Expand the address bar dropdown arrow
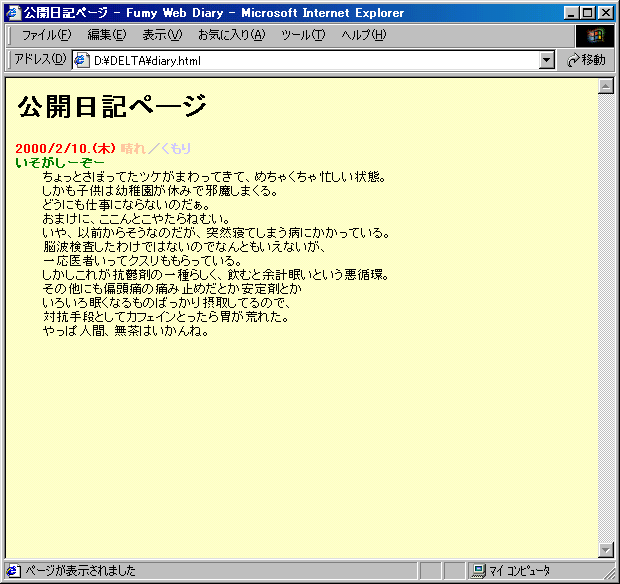 click(546, 60)
